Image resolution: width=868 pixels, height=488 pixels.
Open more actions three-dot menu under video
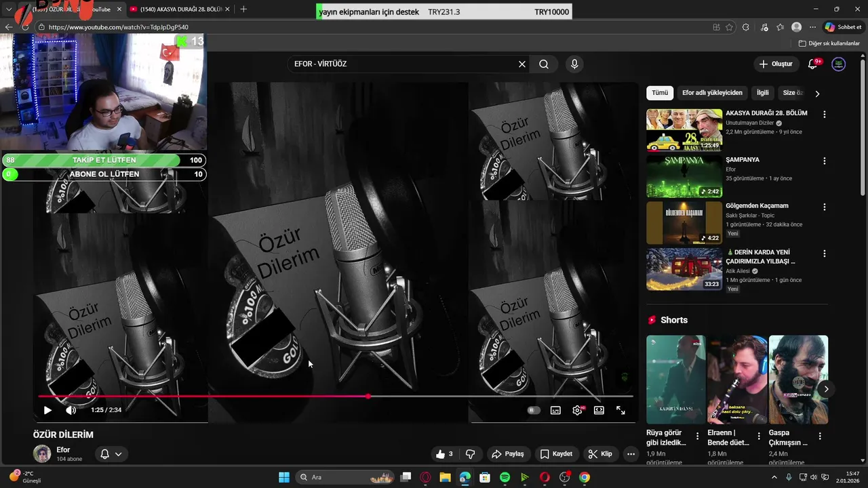click(631, 454)
